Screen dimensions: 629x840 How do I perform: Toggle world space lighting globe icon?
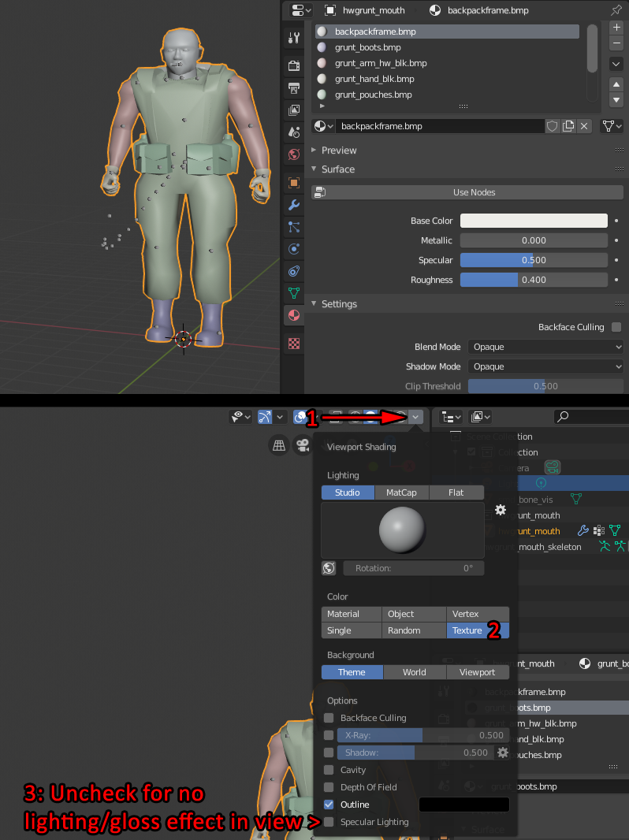(329, 568)
